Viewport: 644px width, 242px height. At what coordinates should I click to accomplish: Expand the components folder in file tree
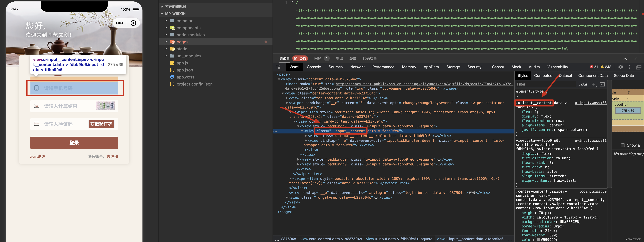click(x=166, y=27)
